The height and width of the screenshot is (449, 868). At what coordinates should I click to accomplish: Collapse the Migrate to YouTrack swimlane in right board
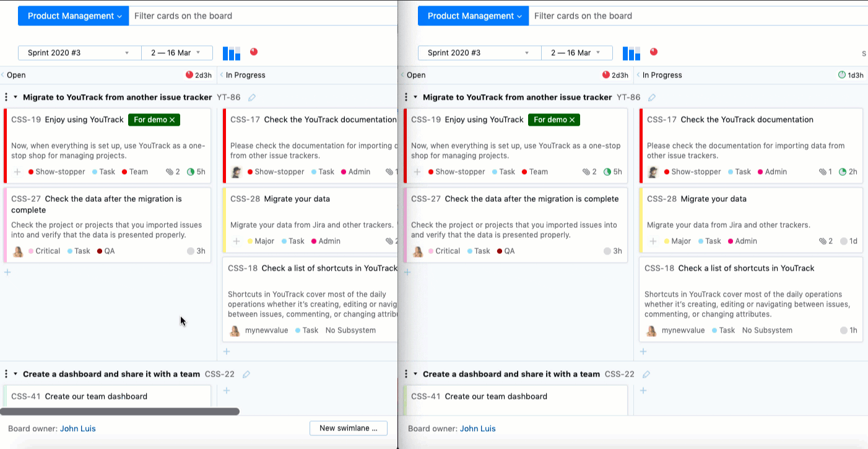415,97
